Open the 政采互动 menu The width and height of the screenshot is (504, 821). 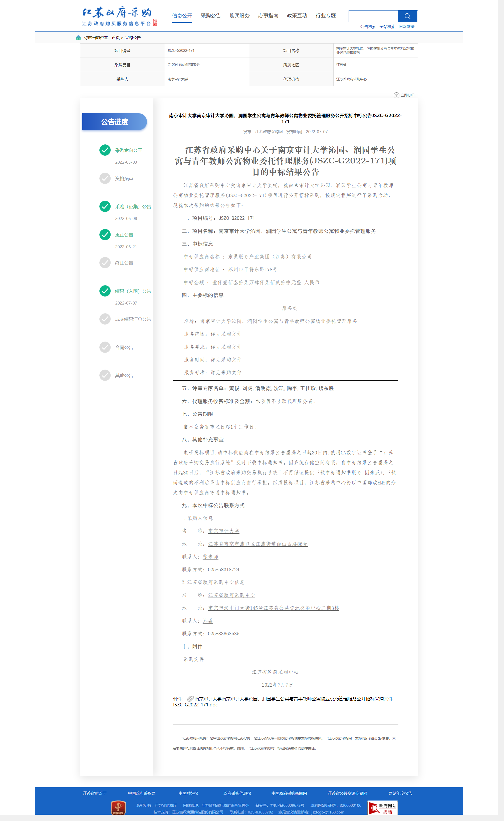tap(297, 16)
